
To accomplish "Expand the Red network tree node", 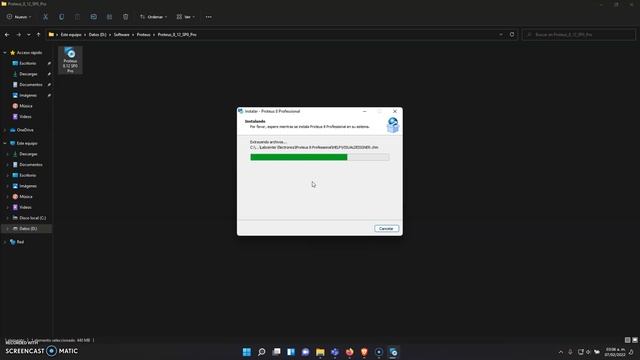I will (x=5, y=242).
